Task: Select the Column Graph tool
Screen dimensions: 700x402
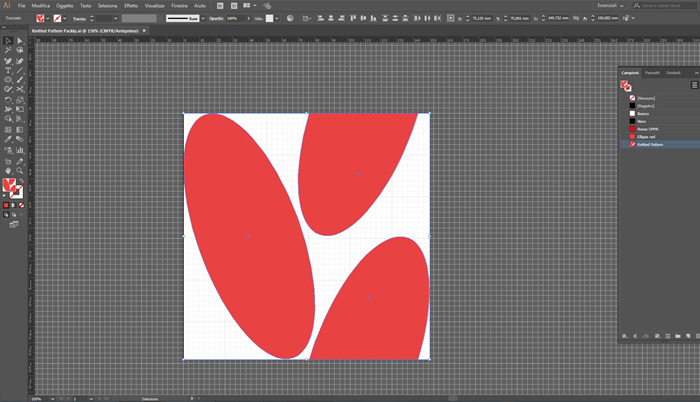Action: point(20,151)
